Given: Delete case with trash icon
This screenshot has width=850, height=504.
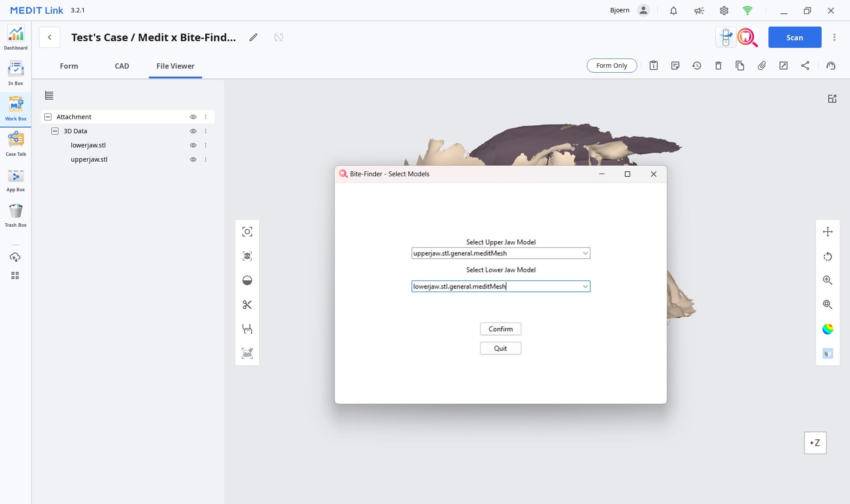Looking at the screenshot, I should click(718, 66).
